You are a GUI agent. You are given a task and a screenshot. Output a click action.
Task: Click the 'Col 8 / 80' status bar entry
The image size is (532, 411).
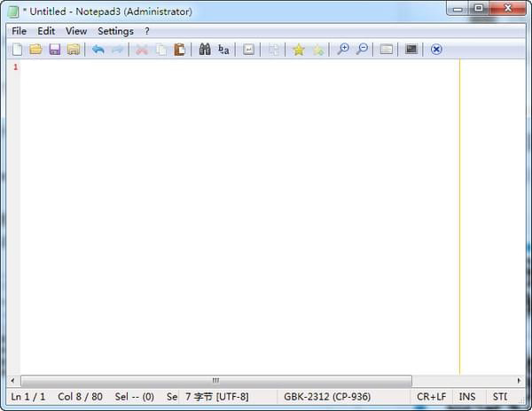(80, 397)
